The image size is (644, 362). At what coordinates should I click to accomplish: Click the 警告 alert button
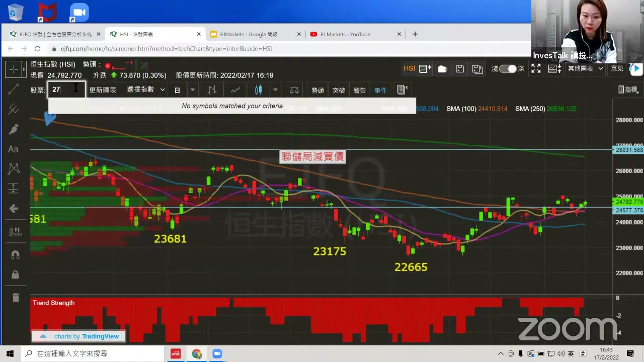[360, 90]
